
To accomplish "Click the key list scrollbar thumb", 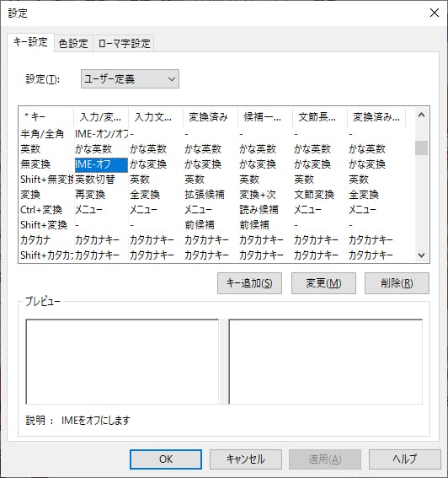I will (422, 148).
